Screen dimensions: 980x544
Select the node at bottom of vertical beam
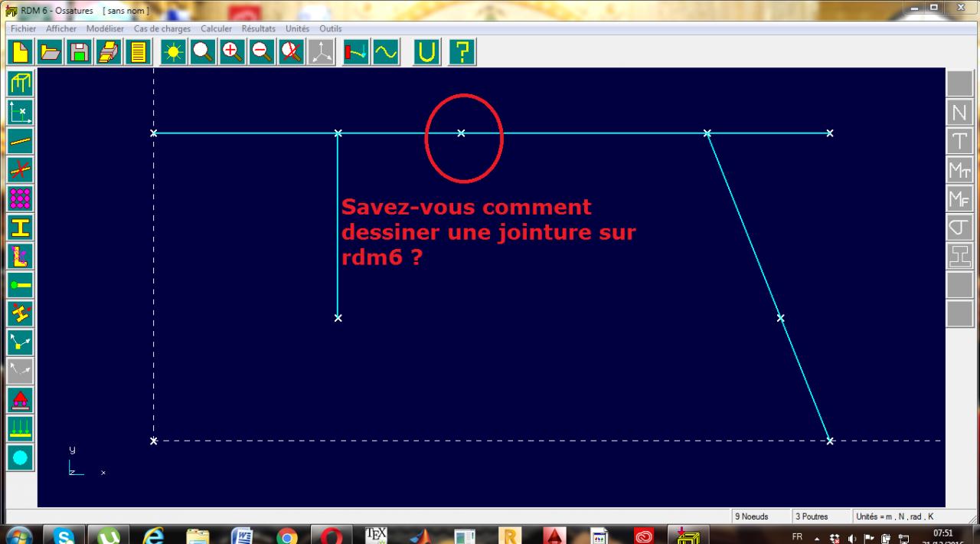coord(338,318)
